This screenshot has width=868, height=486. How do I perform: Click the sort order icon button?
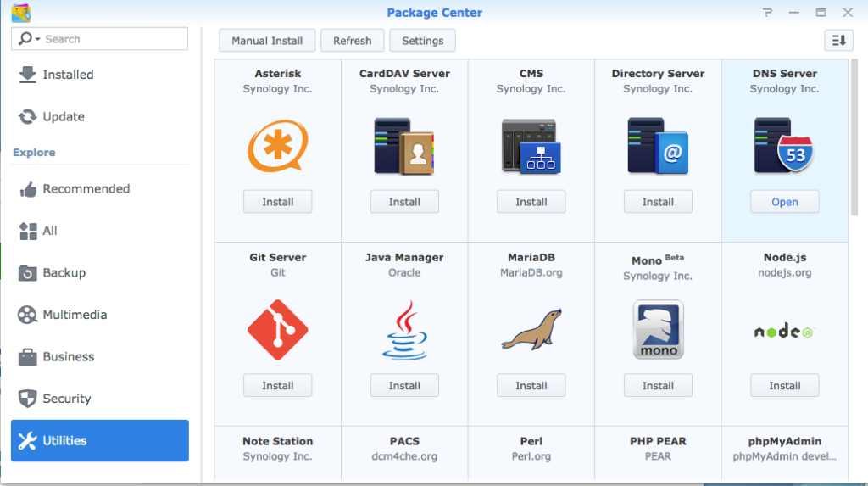[x=838, y=41]
